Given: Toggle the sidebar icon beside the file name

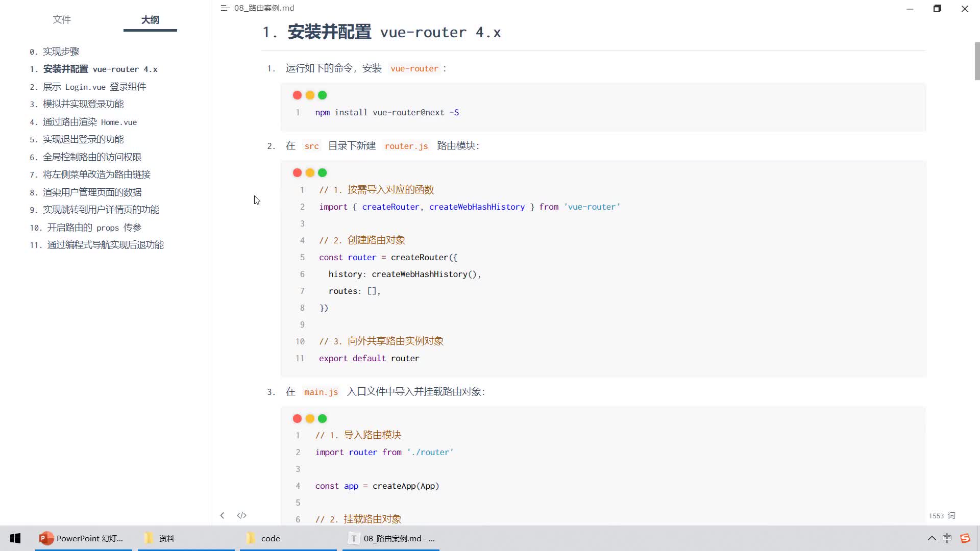Looking at the screenshot, I should (225, 8).
